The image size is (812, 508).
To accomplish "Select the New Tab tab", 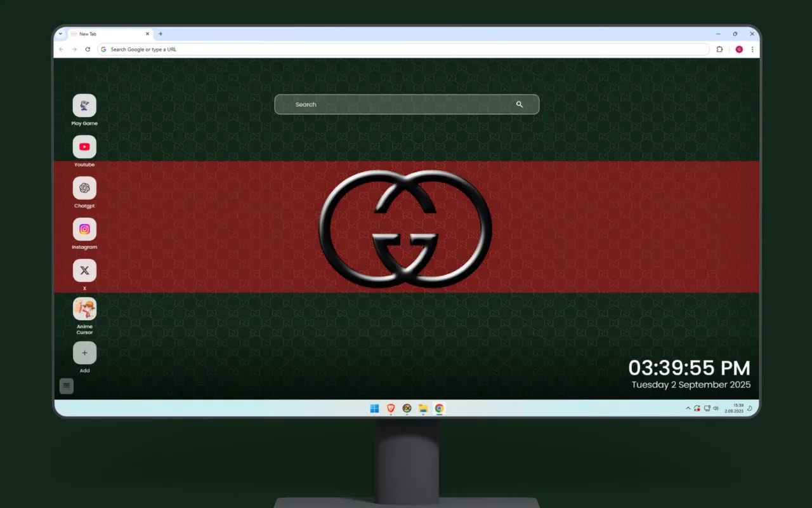I will [110, 34].
